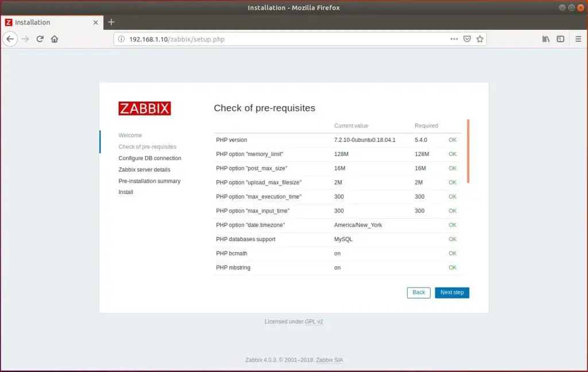Click the browser forward arrow
The width and height of the screenshot is (588, 372).
[25, 39]
